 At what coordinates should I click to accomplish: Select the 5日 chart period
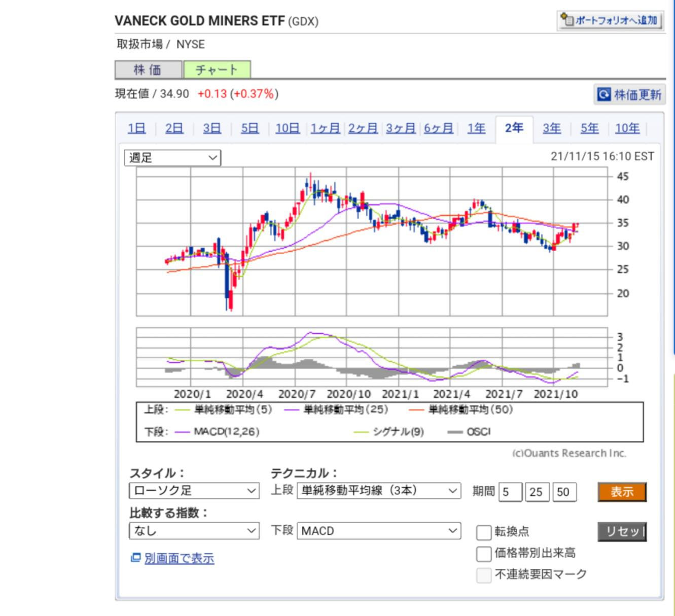point(250,128)
